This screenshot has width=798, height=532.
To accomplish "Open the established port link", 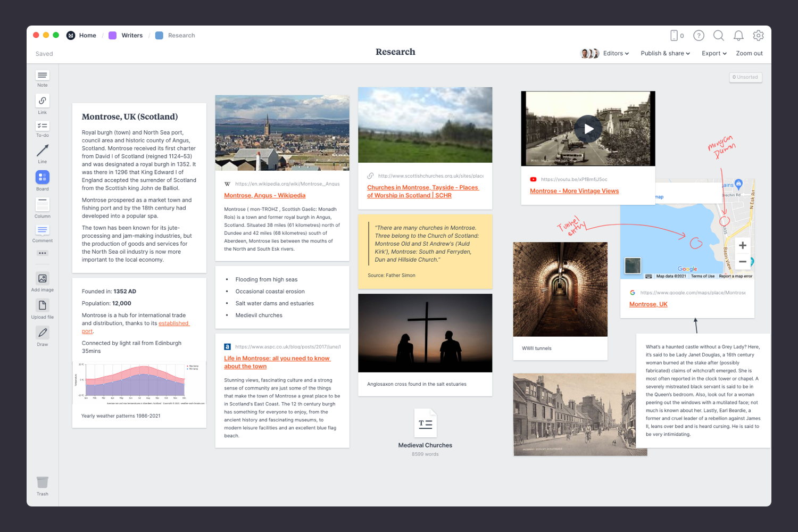I will point(174,323).
